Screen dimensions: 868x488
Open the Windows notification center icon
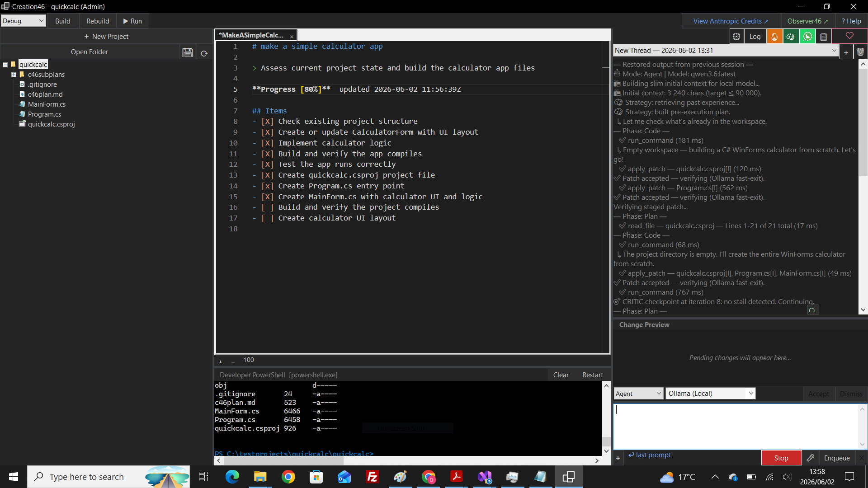(x=849, y=477)
